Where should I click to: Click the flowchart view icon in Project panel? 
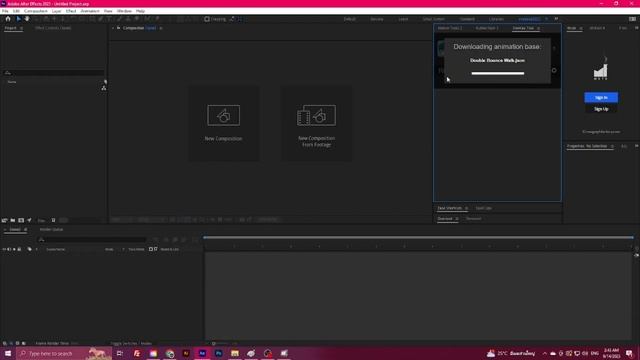(104, 88)
